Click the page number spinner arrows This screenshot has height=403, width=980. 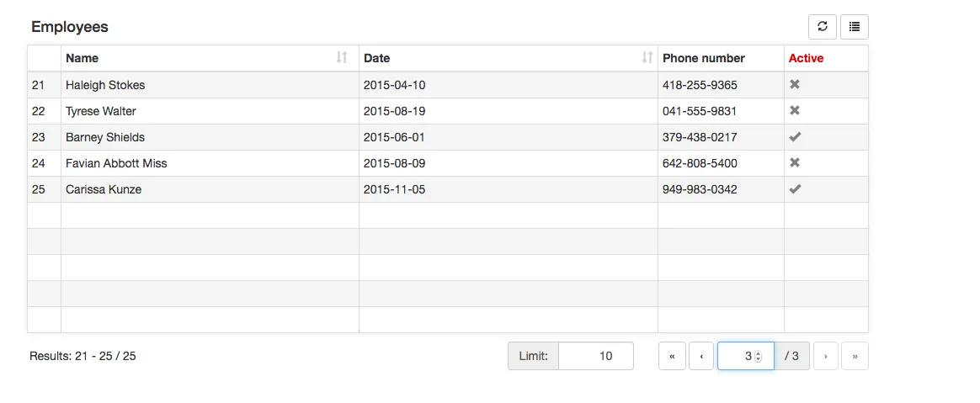pyautogui.click(x=758, y=356)
